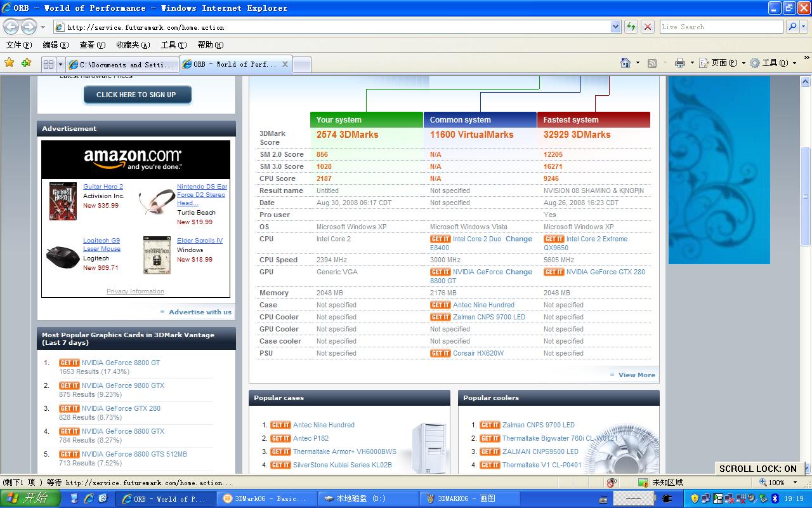Open the Live Search options dropdown

coord(804,27)
